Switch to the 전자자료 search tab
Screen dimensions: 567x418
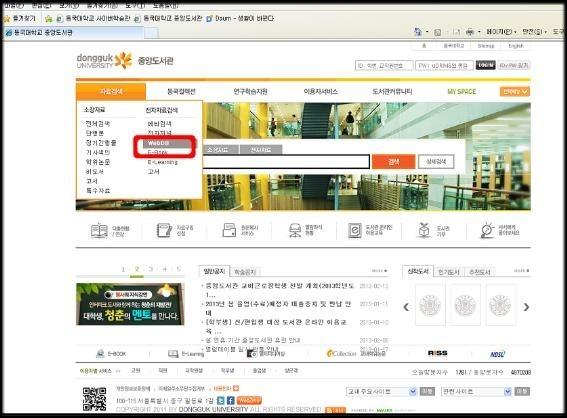(261, 149)
